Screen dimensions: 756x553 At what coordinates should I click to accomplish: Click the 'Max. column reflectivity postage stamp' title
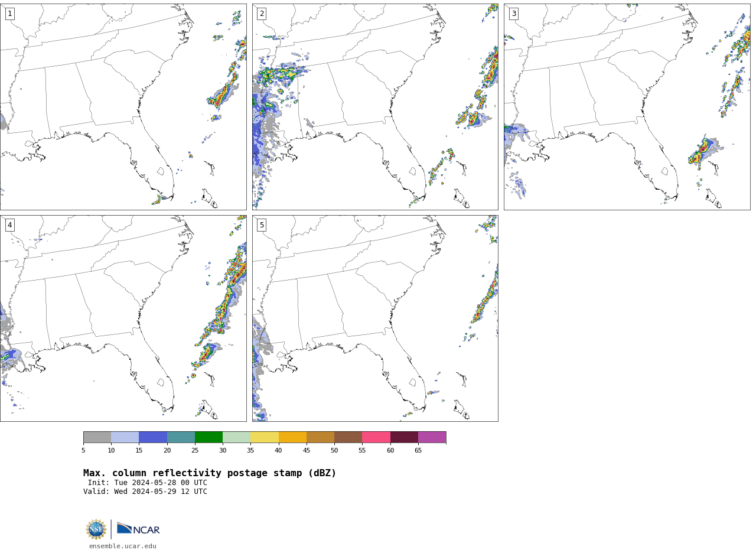pos(210,473)
